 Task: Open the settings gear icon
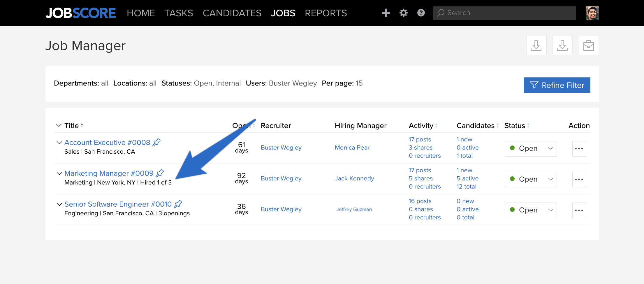pyautogui.click(x=404, y=13)
